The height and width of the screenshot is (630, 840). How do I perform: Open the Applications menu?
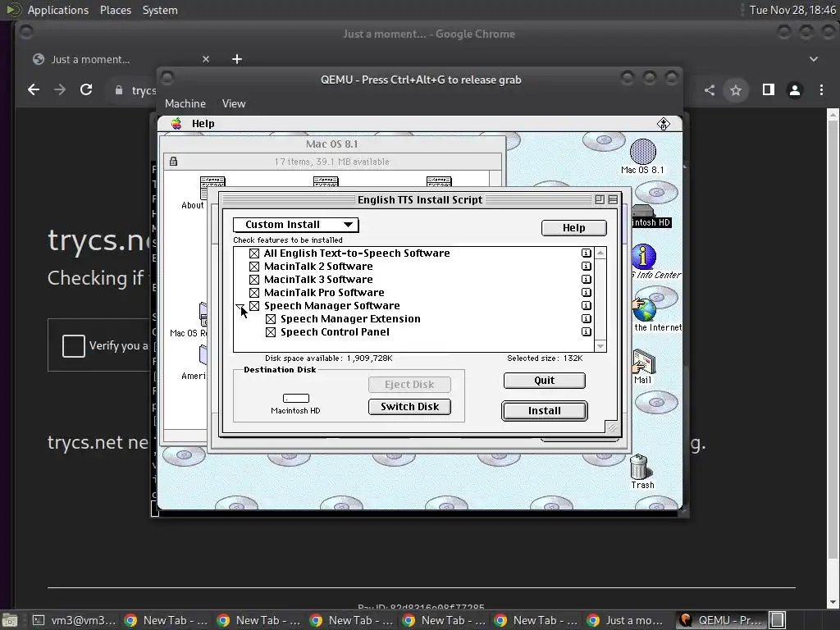pos(58,10)
